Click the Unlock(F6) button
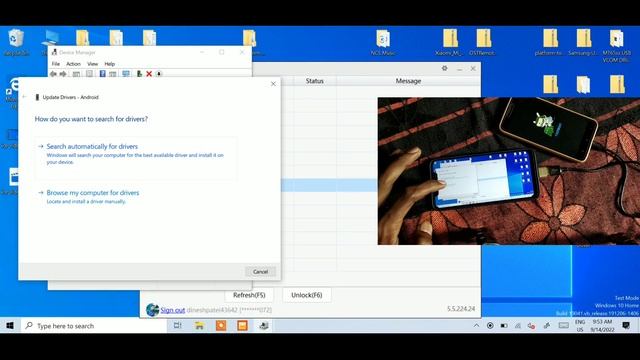 pyautogui.click(x=307, y=295)
